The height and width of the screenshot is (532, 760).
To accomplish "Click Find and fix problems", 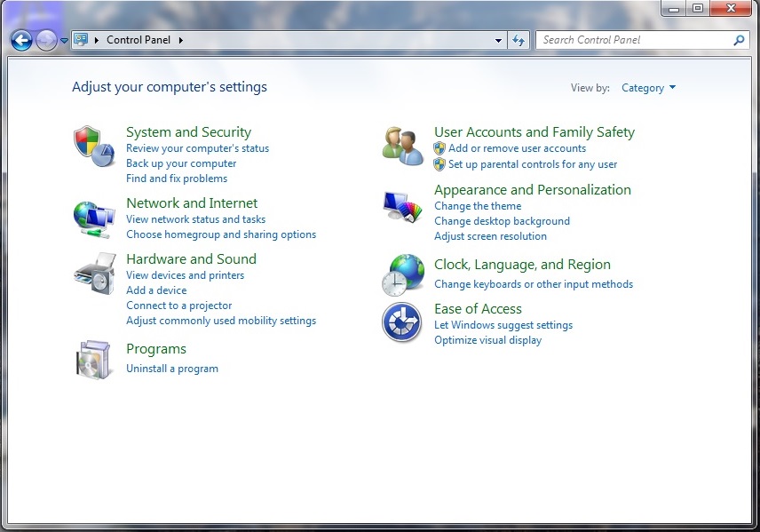I will tap(177, 179).
